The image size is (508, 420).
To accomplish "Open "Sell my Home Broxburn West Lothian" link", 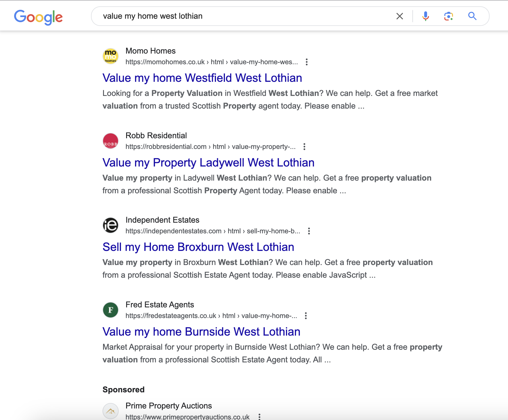I will tap(198, 247).
